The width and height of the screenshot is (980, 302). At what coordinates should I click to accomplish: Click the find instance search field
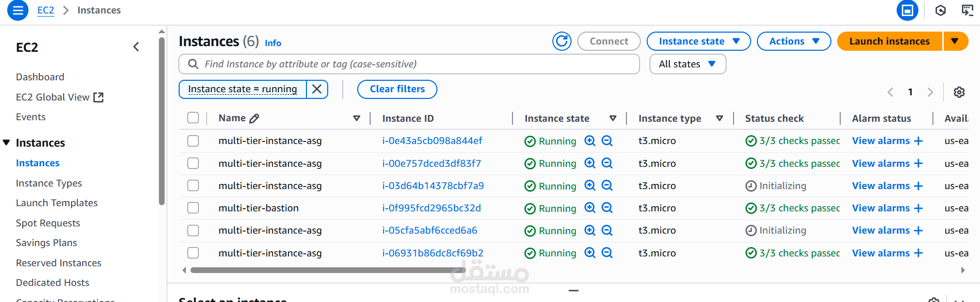[x=409, y=64]
